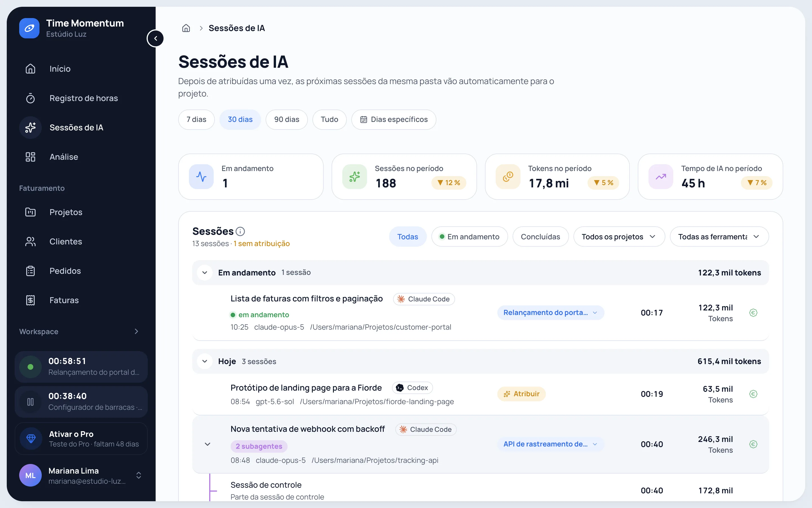812x508 pixels.
Task: Click the green running indicator on the 00:58:51 timer
Action: [x=30, y=367]
